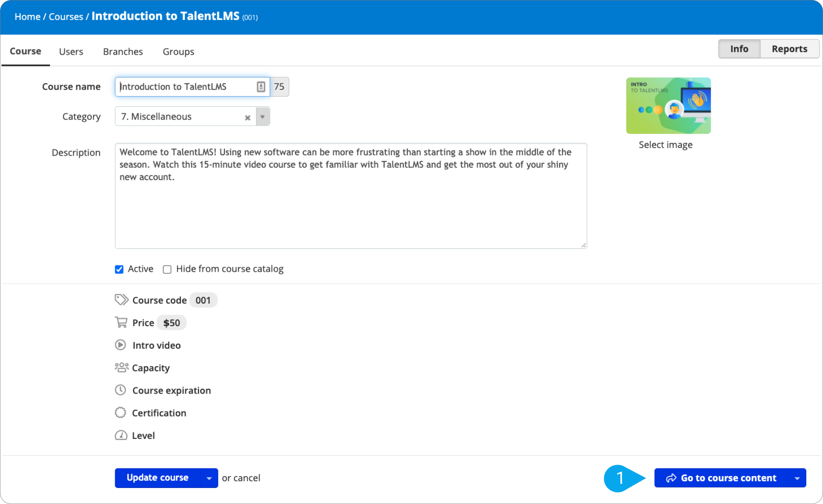Click the course image thumbnail
Viewport: 823px width, 504px height.
668,106
